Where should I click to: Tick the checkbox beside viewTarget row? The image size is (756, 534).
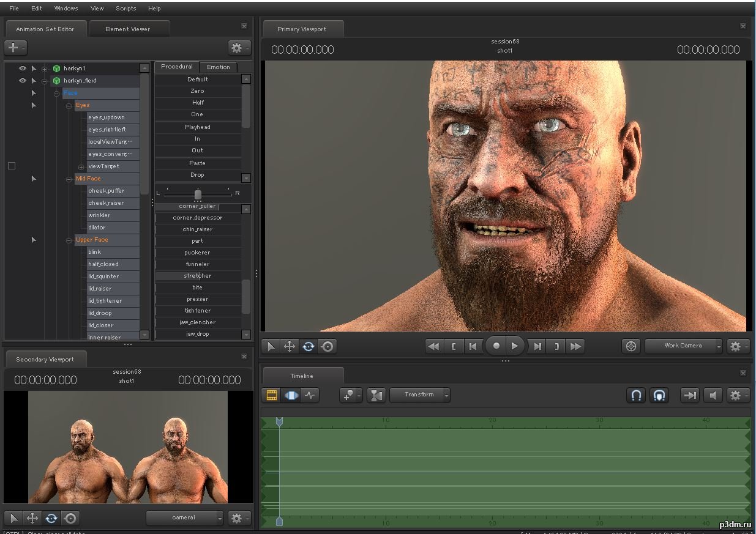[11, 166]
